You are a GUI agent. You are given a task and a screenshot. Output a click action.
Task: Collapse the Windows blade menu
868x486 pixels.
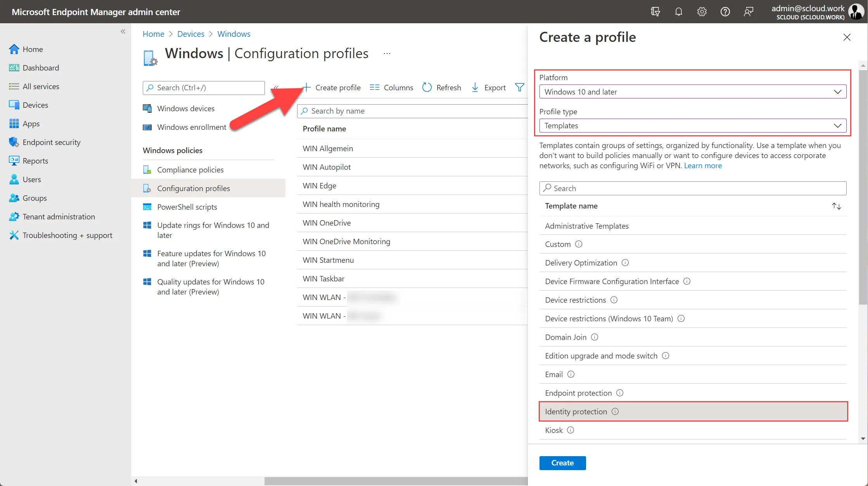276,88
